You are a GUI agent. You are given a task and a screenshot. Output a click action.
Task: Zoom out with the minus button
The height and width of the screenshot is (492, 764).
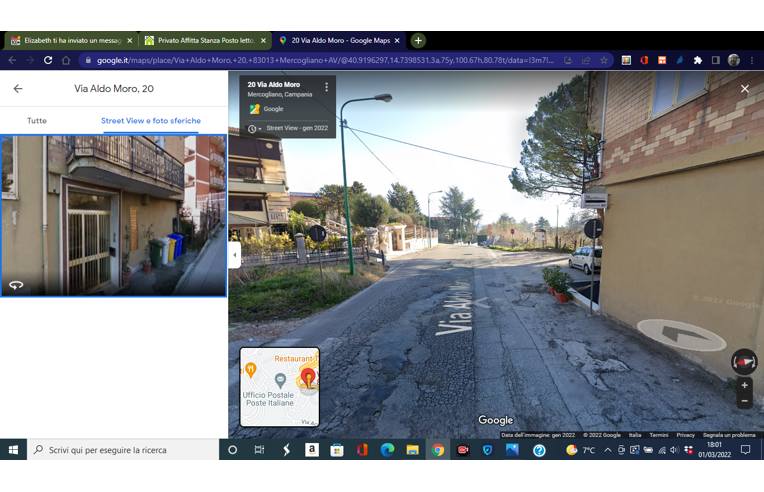coord(744,401)
